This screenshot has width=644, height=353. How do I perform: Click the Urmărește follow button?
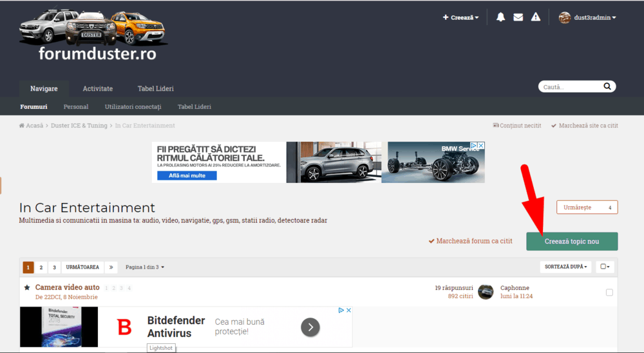pyautogui.click(x=587, y=207)
